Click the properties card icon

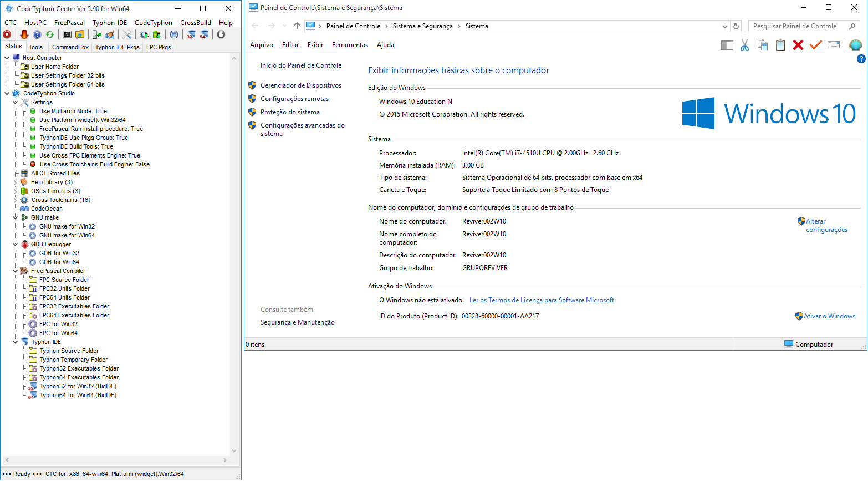tap(834, 45)
